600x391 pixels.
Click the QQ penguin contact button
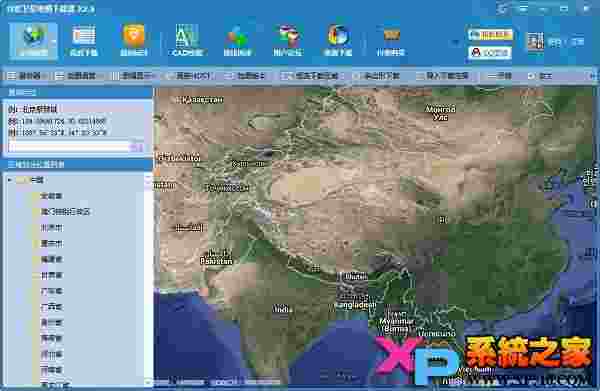tap(490, 52)
